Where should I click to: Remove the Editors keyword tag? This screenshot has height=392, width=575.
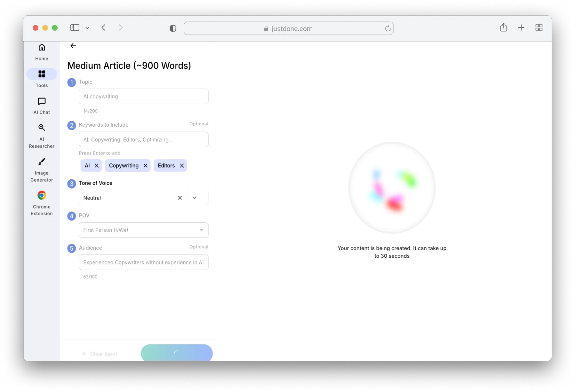182,166
